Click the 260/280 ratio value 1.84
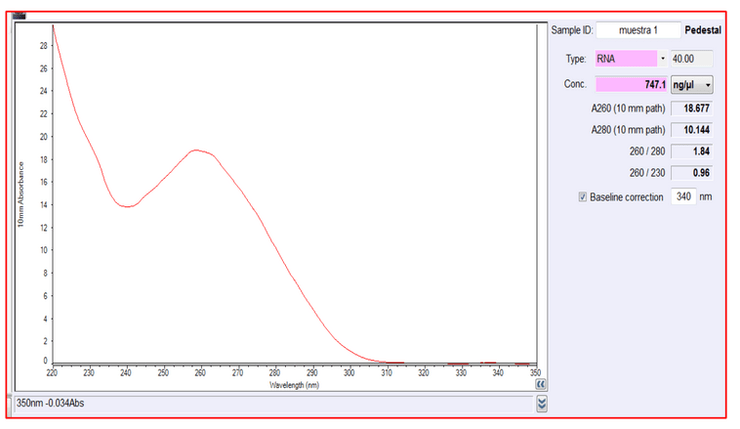740x429 pixels. 691,152
